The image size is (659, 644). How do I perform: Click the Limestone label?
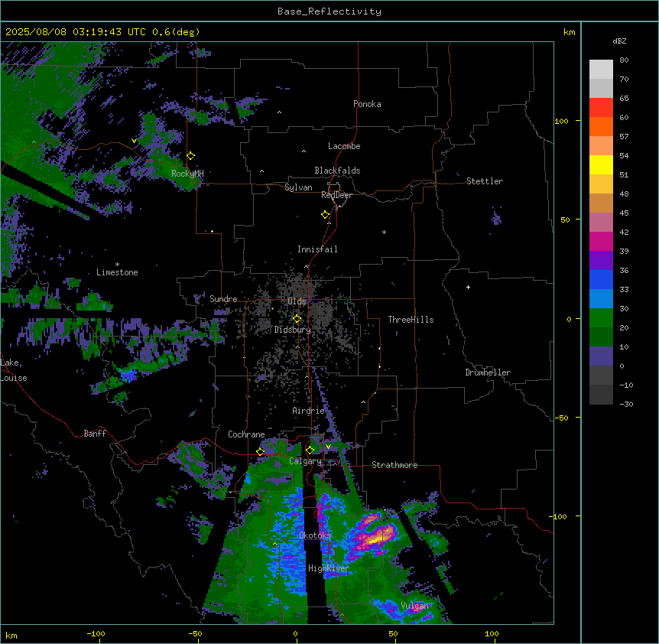pyautogui.click(x=117, y=272)
